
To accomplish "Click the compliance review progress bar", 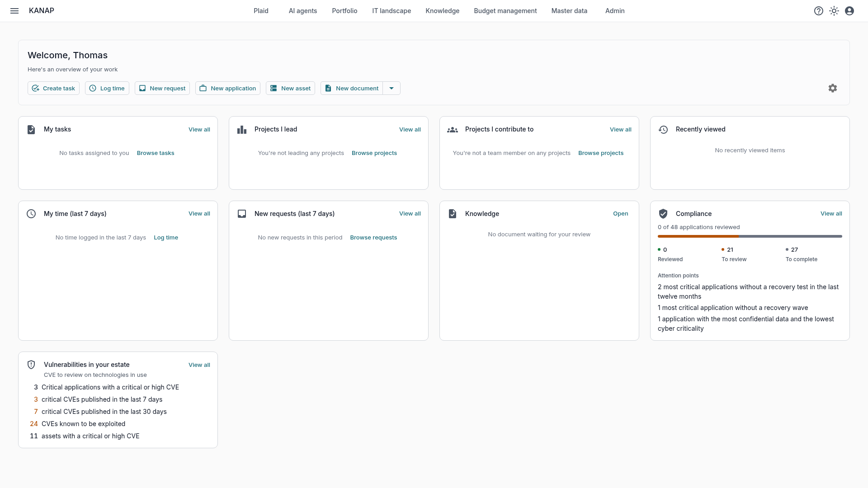I will point(750,236).
